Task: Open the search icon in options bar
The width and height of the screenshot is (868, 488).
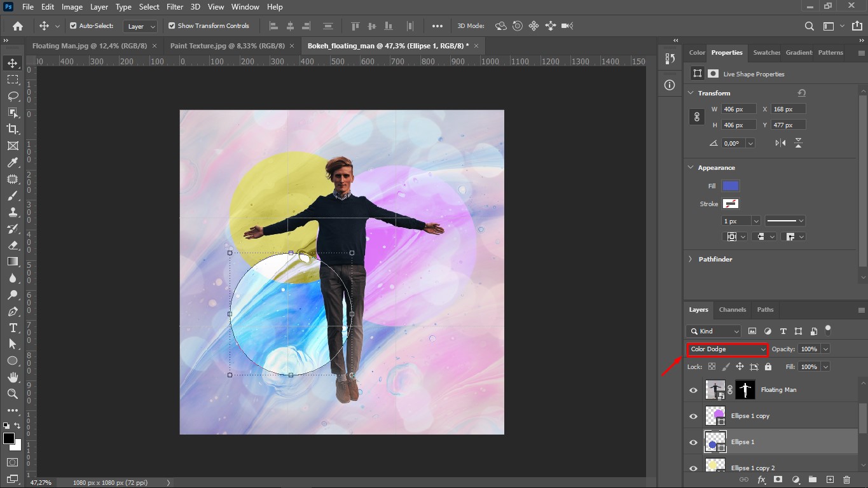Action: [809, 26]
